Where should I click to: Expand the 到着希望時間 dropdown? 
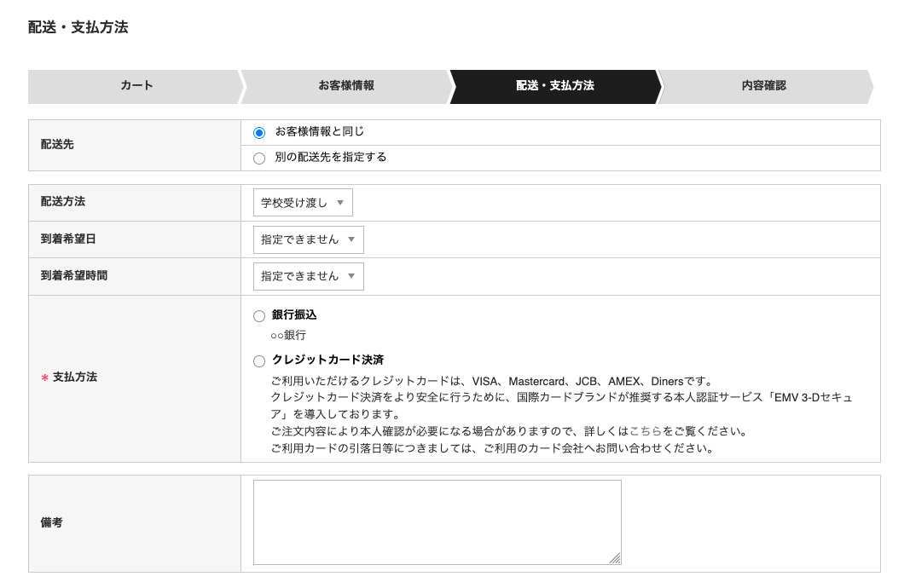(308, 276)
